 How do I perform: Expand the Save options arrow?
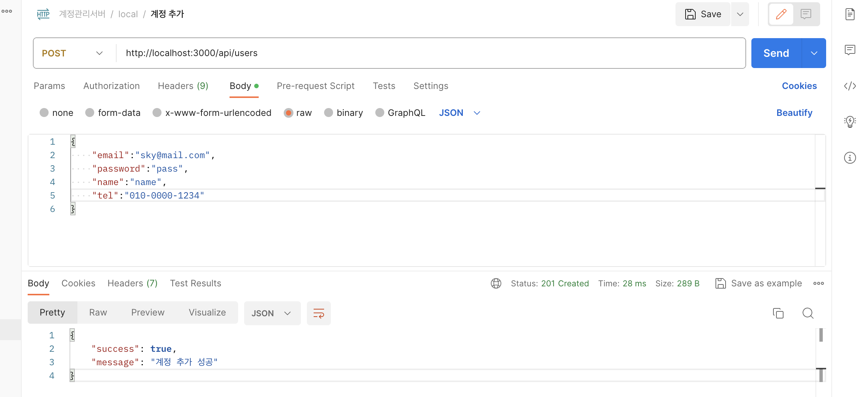(x=740, y=14)
